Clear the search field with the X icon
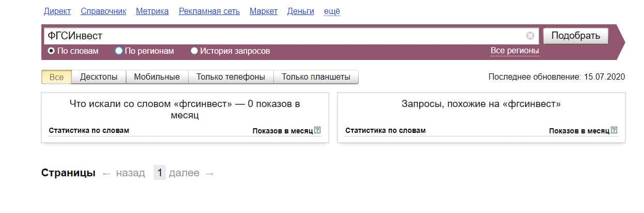Viewport: 644px width, 213px height. 530,36
